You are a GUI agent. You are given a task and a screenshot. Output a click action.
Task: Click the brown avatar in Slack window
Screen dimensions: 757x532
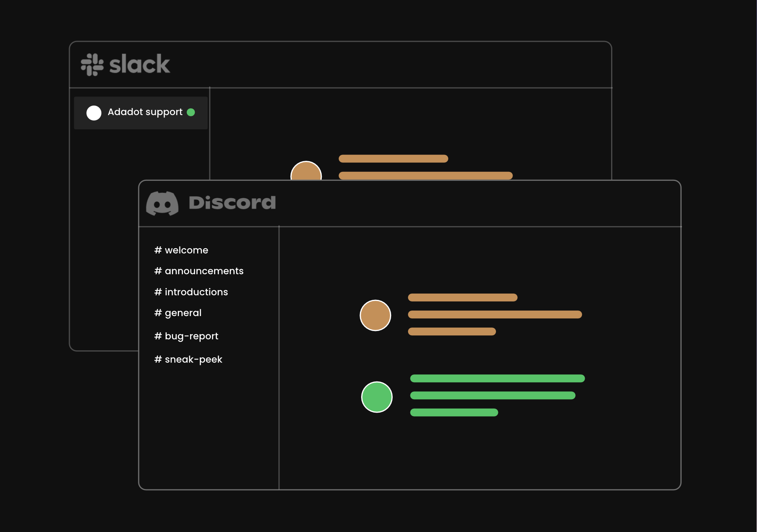(306, 171)
